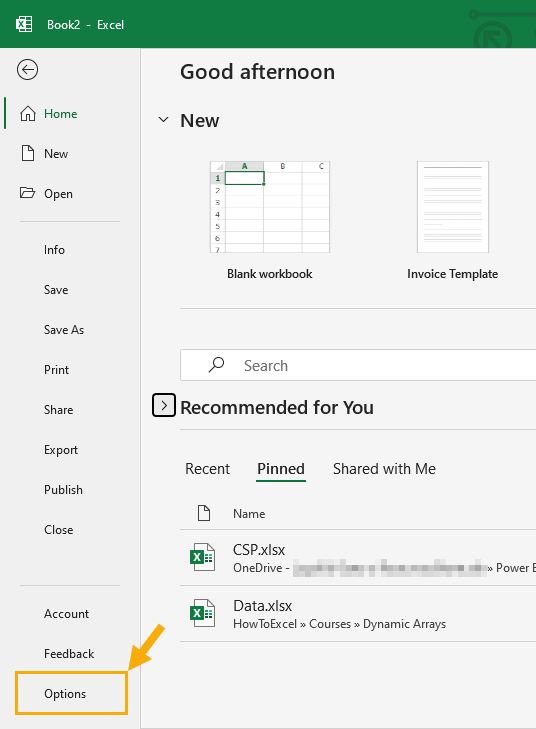Select the Pinned tab
The width and height of the screenshot is (536, 729).
(x=281, y=469)
